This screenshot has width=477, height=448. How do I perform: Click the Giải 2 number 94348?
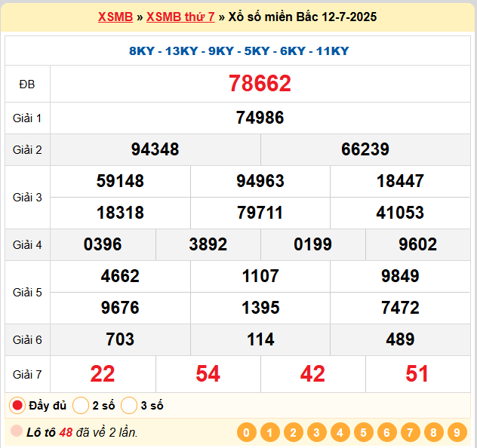point(155,149)
